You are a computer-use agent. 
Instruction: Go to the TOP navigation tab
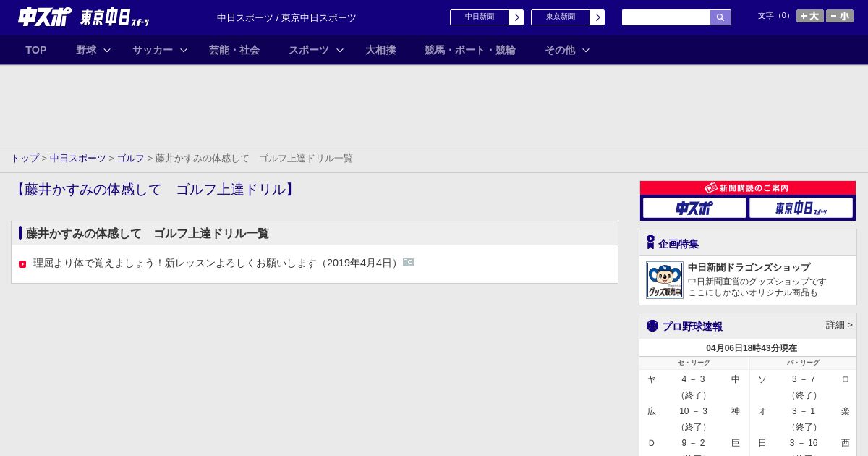(36, 50)
